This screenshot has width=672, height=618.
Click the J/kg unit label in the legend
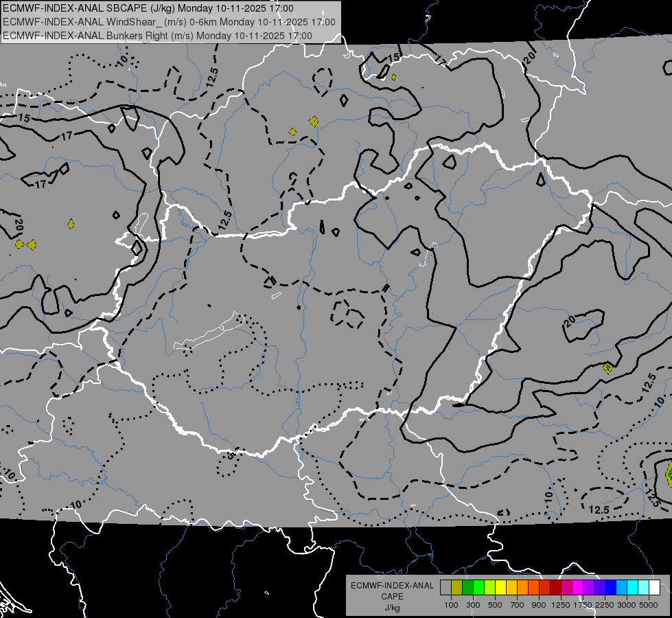pyautogui.click(x=392, y=608)
